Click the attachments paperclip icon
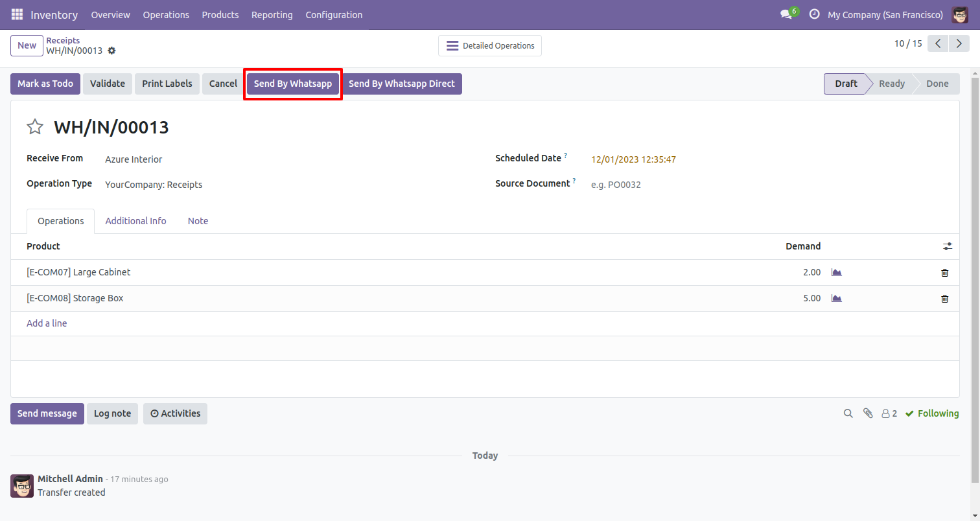 click(x=868, y=413)
